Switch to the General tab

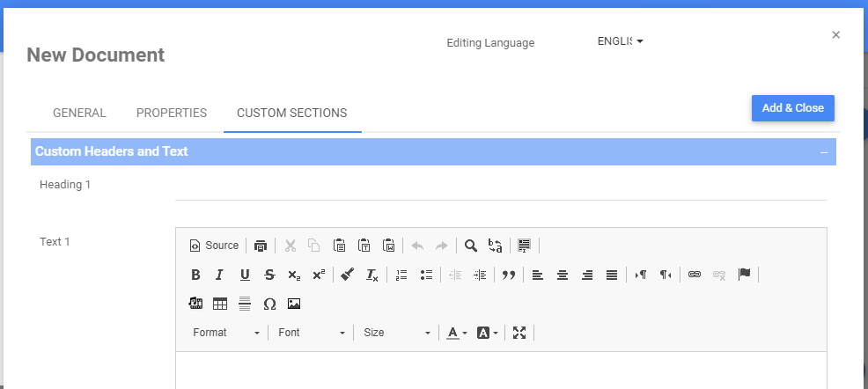coord(79,113)
